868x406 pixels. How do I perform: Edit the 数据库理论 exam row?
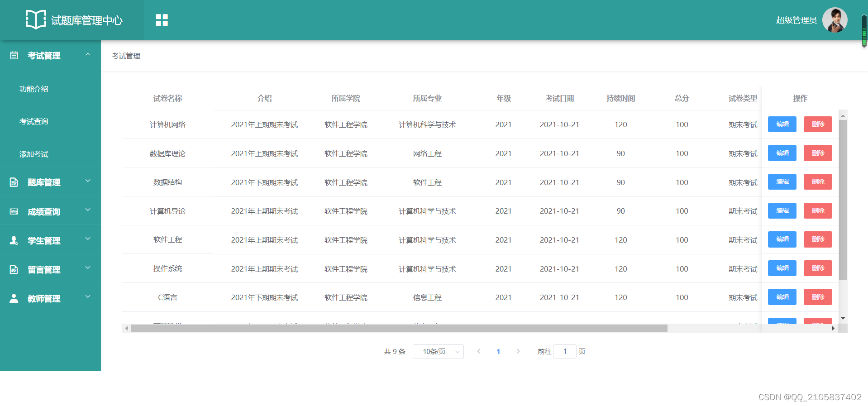[x=782, y=153]
